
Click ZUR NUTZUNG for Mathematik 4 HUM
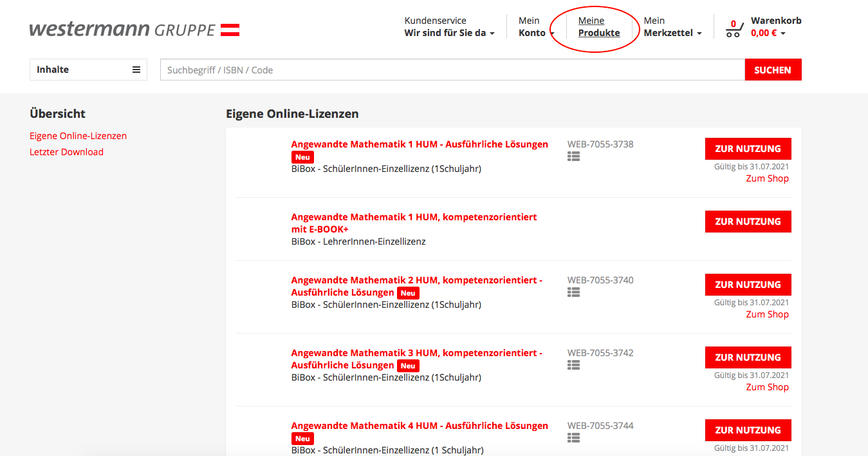coord(748,430)
